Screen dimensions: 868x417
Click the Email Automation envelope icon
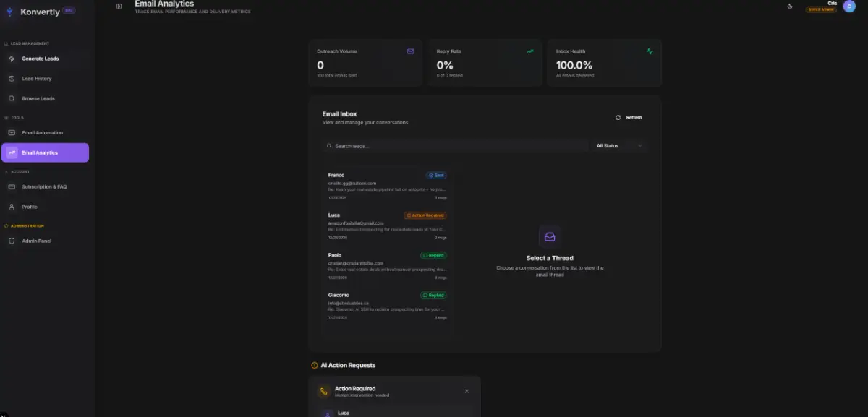[12, 133]
